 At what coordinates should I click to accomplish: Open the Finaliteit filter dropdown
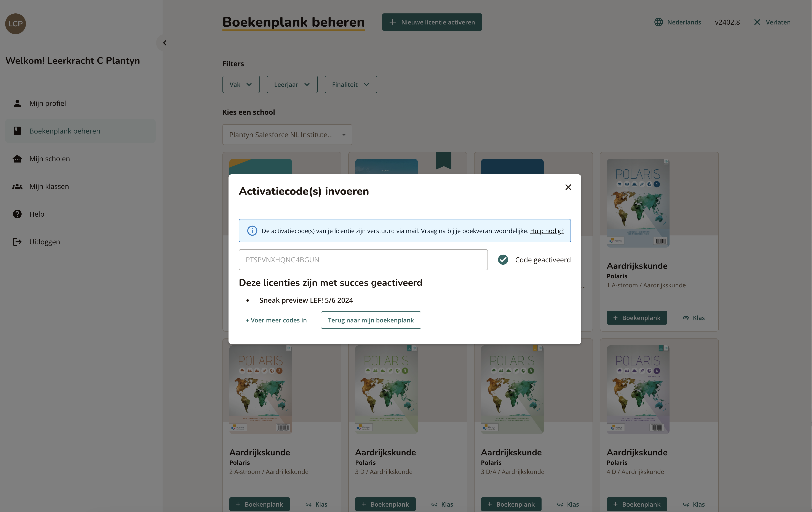350,84
